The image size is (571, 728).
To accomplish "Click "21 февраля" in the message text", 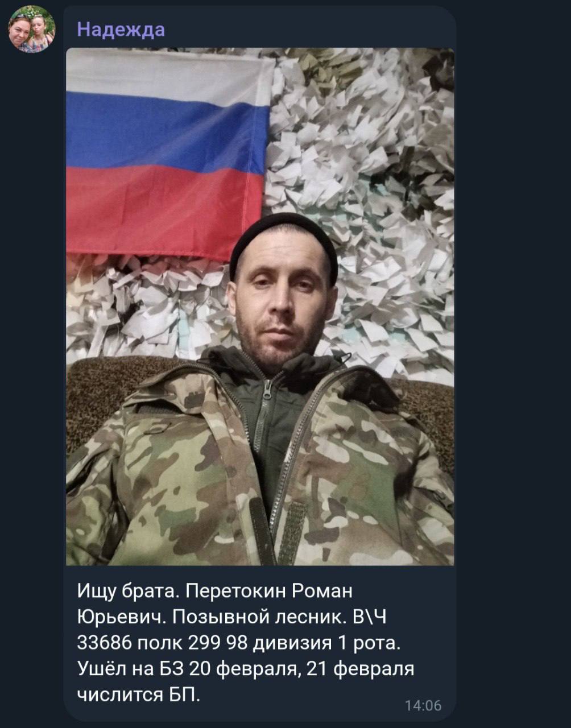I will [360, 669].
